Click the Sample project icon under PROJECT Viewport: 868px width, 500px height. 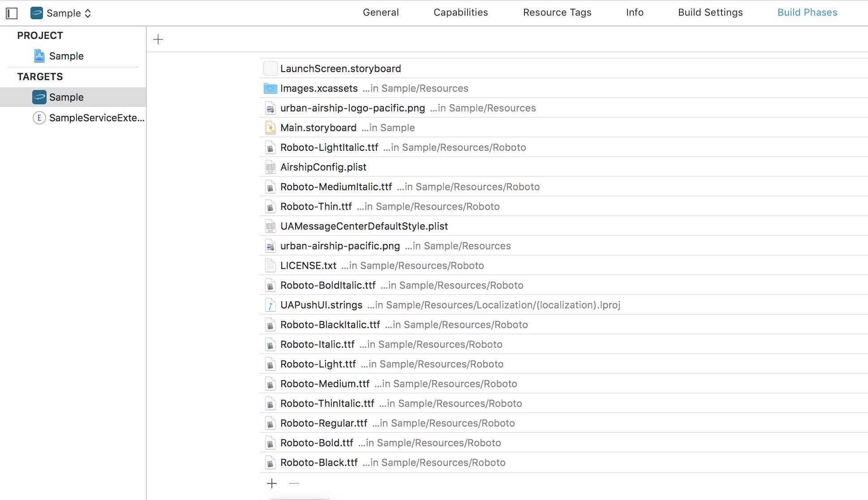point(39,56)
